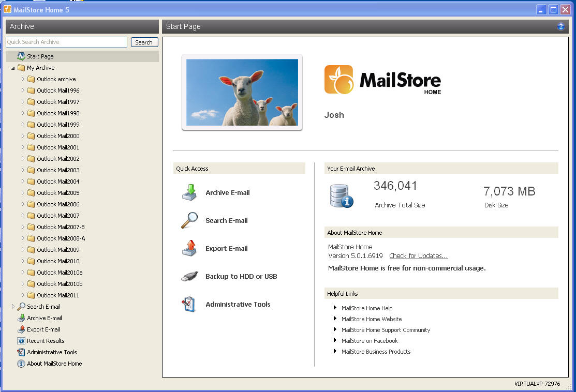The height and width of the screenshot is (392, 576).
Task: Click the Backup to HDD or USB icon
Action: (189, 276)
